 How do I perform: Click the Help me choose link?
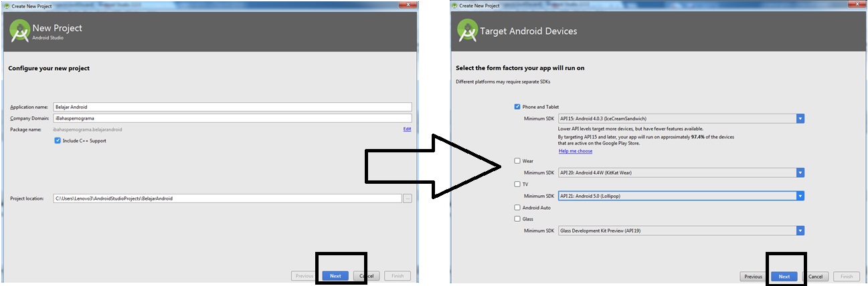576,151
